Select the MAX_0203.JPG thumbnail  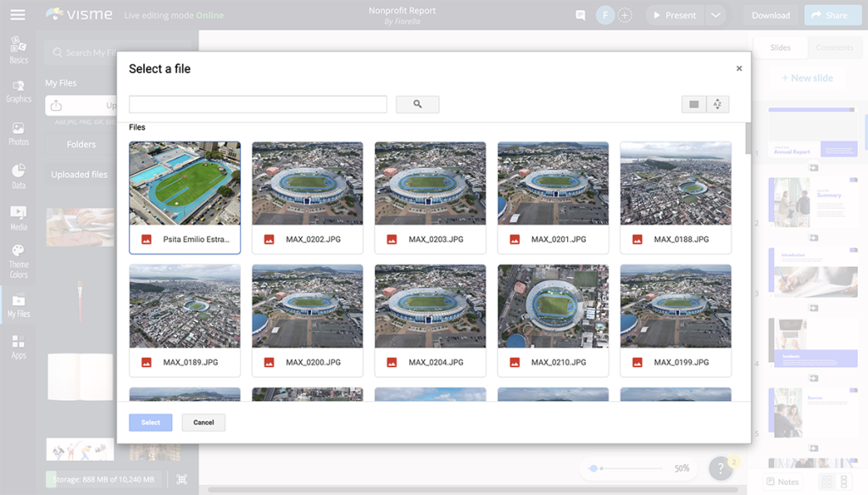coord(430,182)
